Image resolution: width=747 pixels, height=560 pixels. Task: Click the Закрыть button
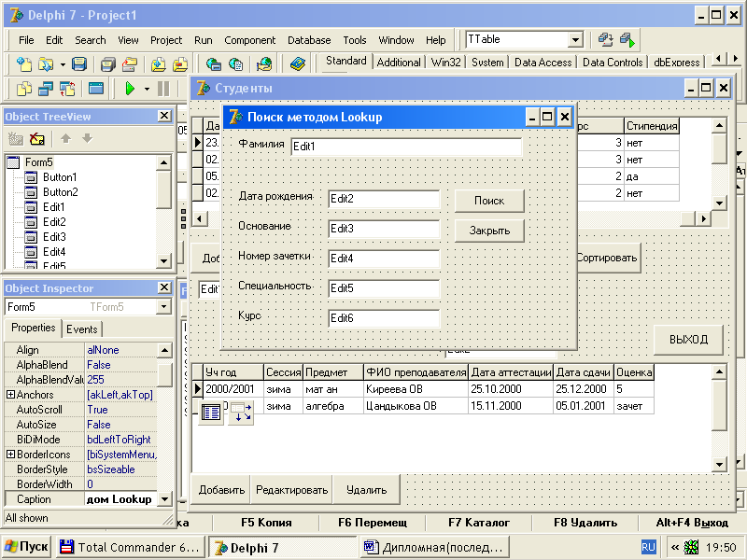pos(489,231)
